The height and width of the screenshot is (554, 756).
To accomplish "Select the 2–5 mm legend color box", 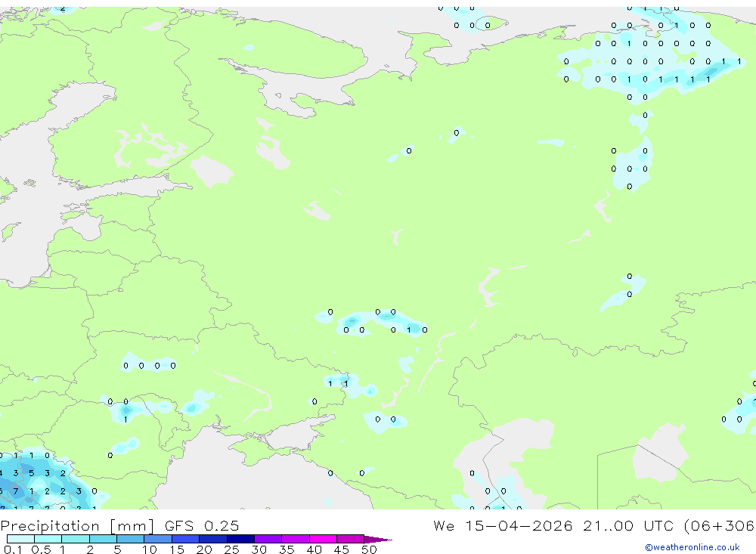I will (103, 539).
